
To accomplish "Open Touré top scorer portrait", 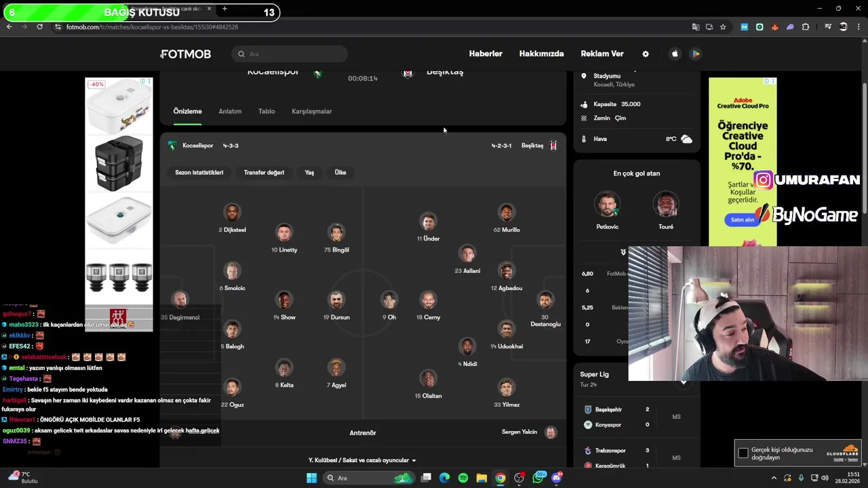I will click(x=666, y=205).
